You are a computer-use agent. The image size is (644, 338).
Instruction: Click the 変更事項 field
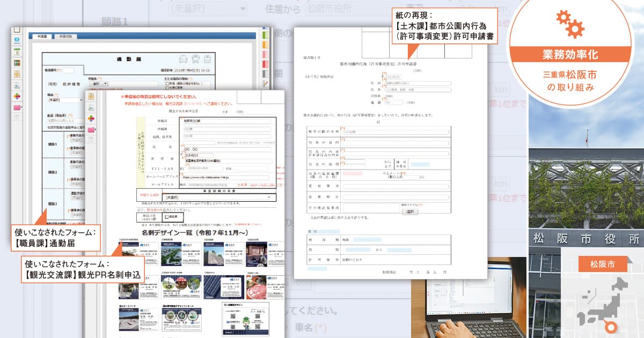click(395, 186)
